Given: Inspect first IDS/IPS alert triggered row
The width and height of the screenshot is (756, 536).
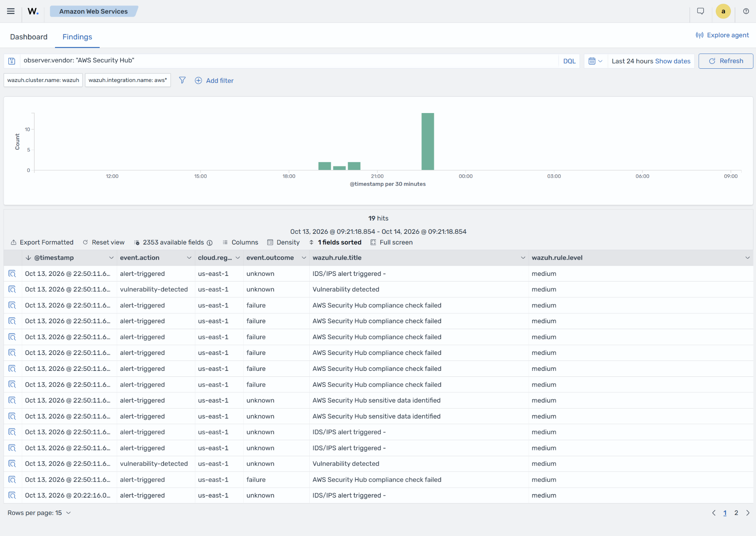Looking at the screenshot, I should pyautogui.click(x=12, y=273).
